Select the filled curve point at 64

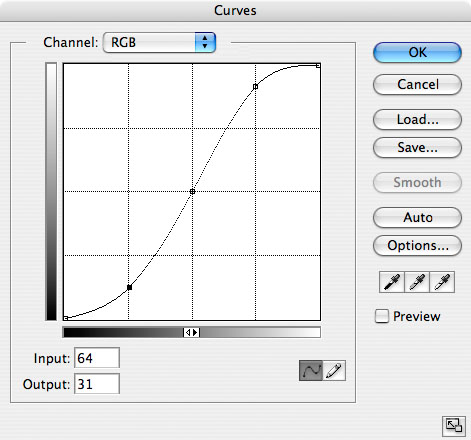tap(129, 287)
